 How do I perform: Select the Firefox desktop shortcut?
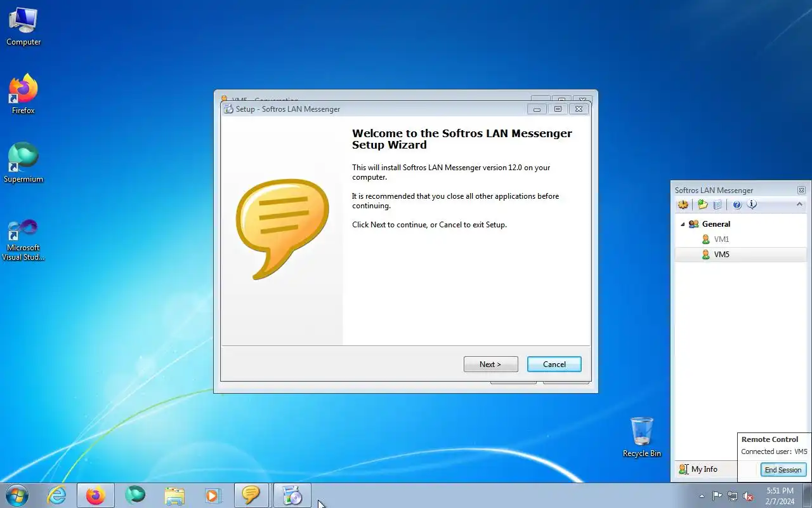click(x=23, y=95)
